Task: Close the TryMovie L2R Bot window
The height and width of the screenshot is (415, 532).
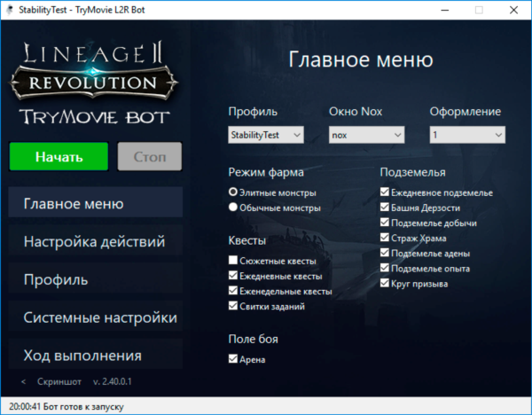Action: coord(513,10)
